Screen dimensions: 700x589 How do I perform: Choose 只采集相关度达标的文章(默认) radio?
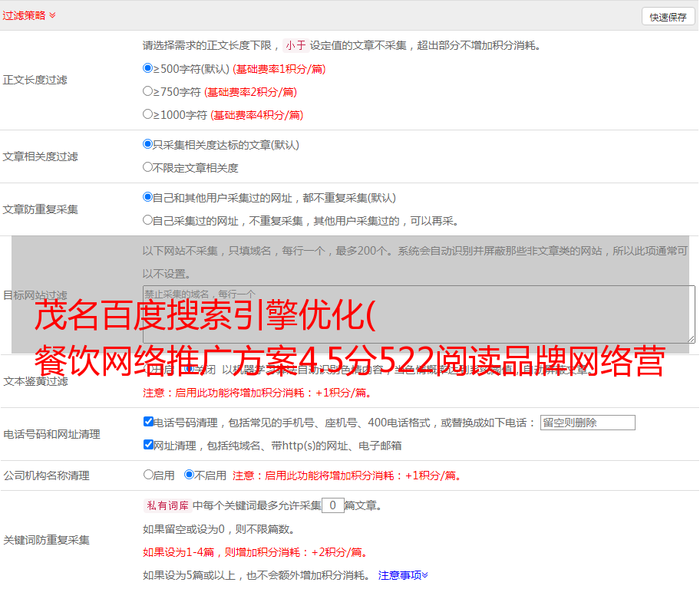coord(147,144)
